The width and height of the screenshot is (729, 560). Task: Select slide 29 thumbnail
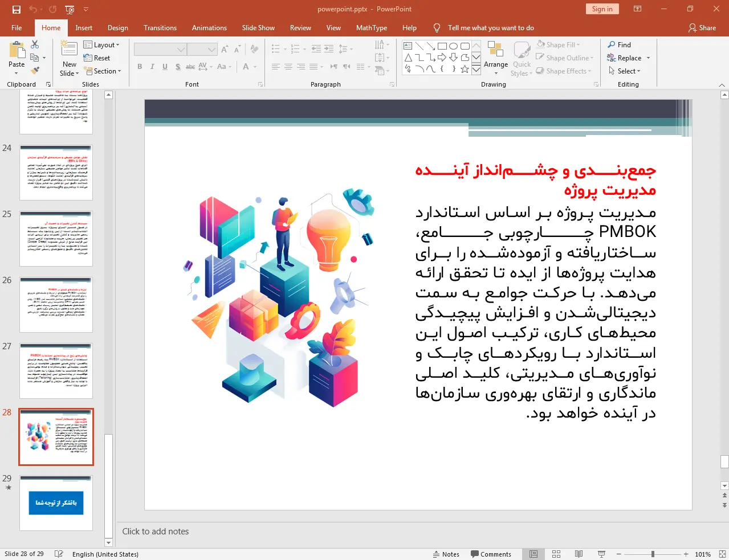pyautogui.click(x=56, y=503)
